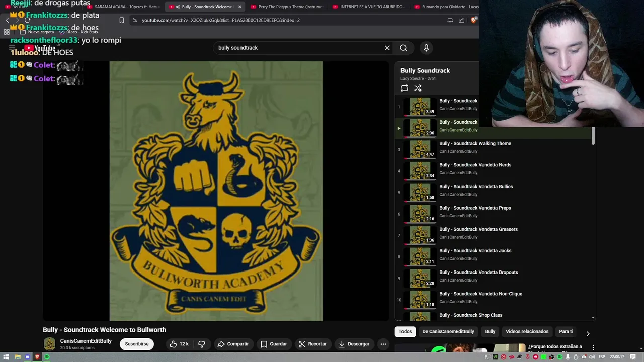Click the magnifier search button
This screenshot has height=362, width=644.
[x=404, y=48]
